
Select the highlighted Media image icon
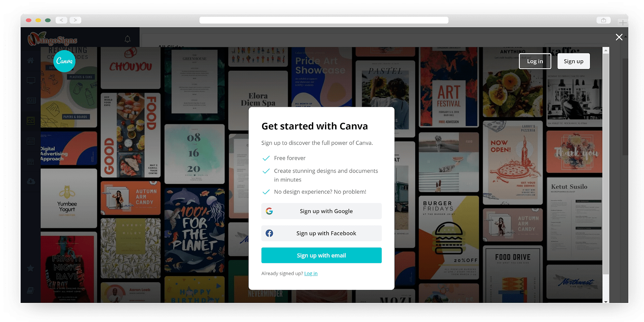click(31, 121)
